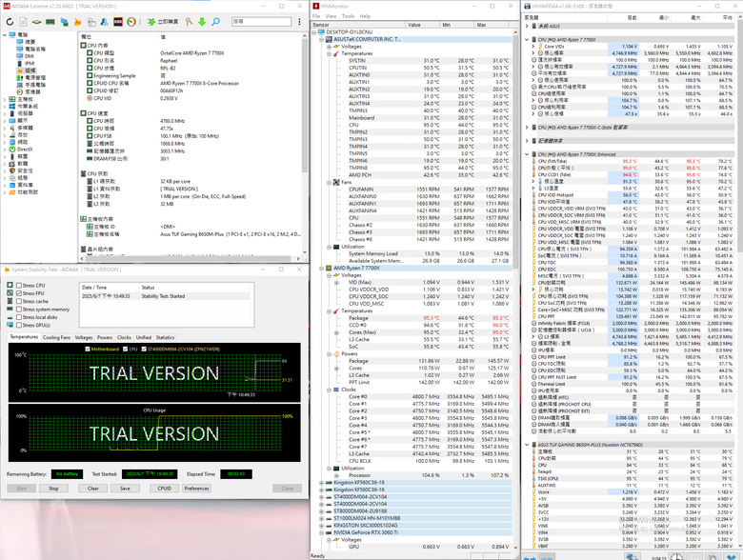
Task: Collapse ASUS TUF GAMING B650M-PLUS section in HWiNFO
Action: click(527, 445)
